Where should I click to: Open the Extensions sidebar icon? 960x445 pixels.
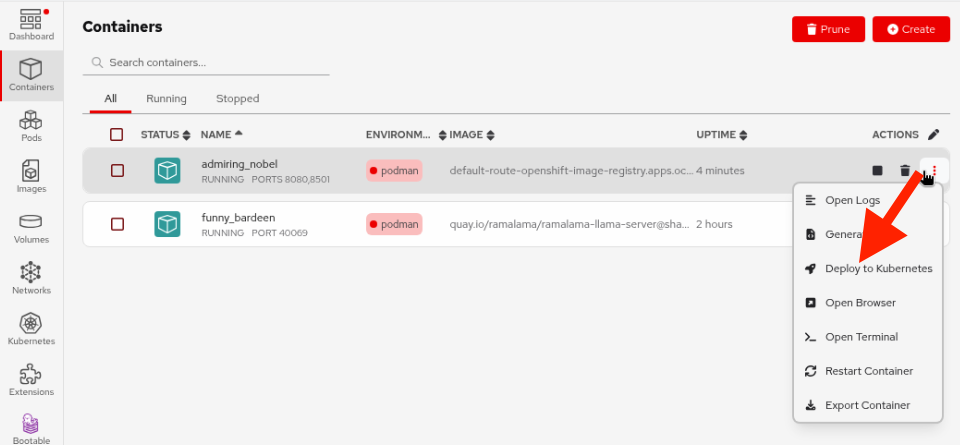30,380
